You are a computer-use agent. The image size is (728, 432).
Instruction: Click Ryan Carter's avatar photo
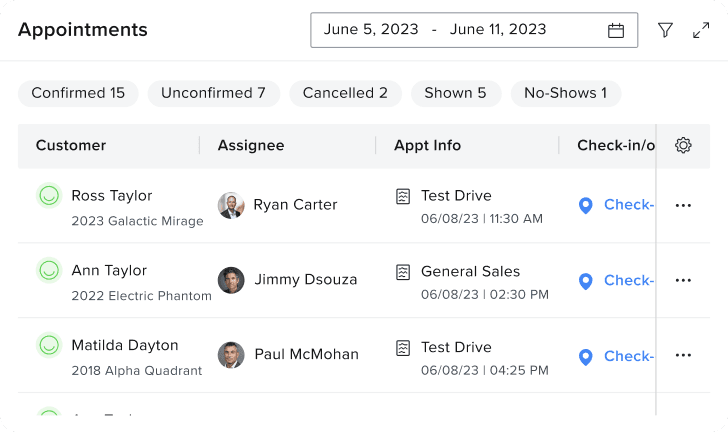click(x=231, y=205)
